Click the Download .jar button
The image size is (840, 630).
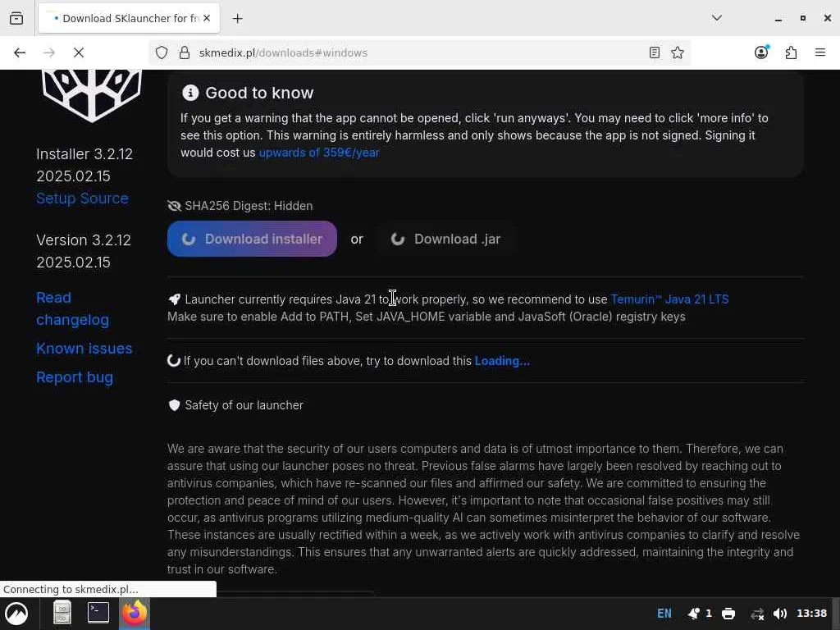[445, 239]
